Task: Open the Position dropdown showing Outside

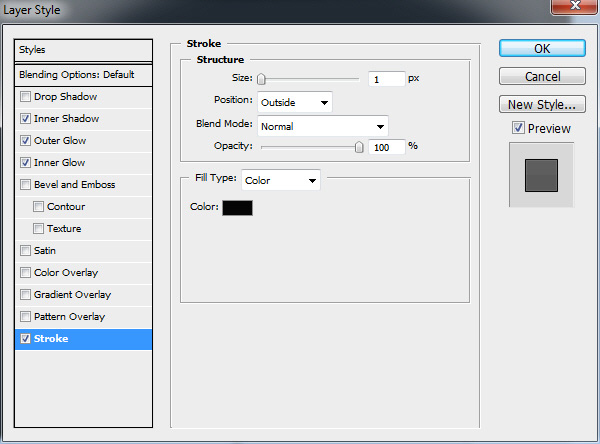Action: (x=295, y=102)
